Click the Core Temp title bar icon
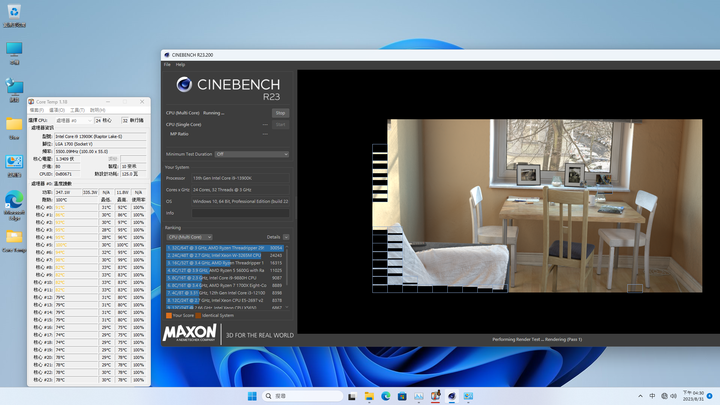This screenshot has height=405, width=720. pyautogui.click(x=31, y=101)
